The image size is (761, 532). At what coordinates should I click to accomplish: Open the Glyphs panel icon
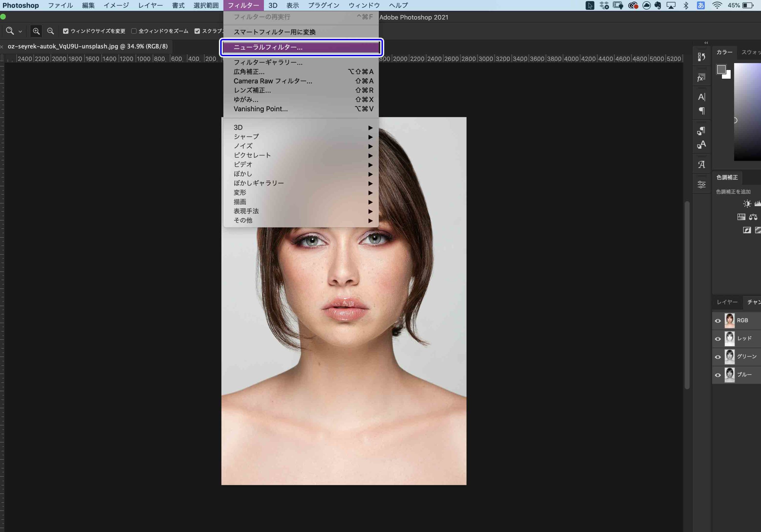click(x=701, y=164)
